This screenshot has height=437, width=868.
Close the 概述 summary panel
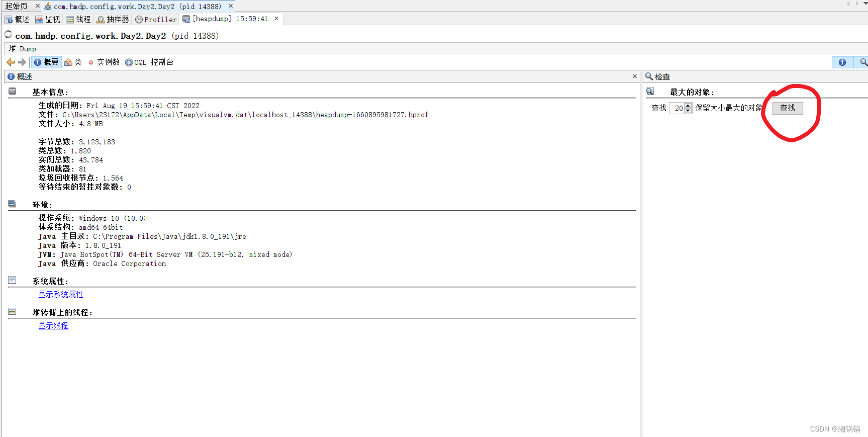635,76
